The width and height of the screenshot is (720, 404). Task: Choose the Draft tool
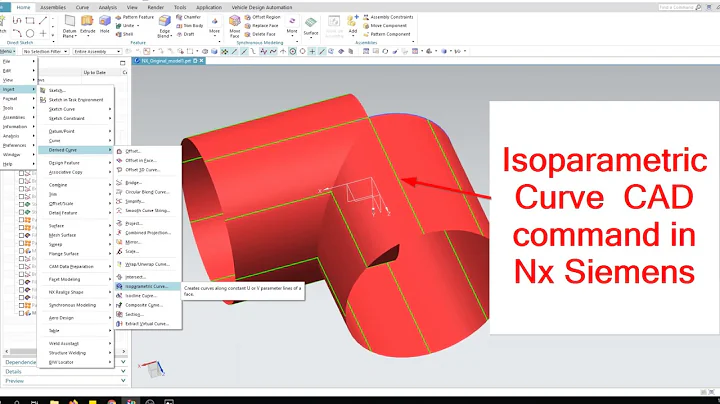[186, 34]
